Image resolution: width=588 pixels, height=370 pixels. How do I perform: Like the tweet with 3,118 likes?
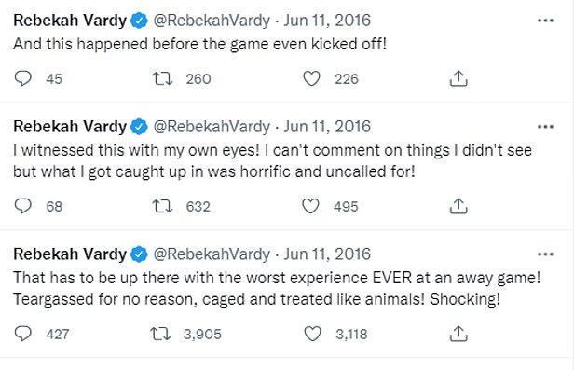pos(312,334)
